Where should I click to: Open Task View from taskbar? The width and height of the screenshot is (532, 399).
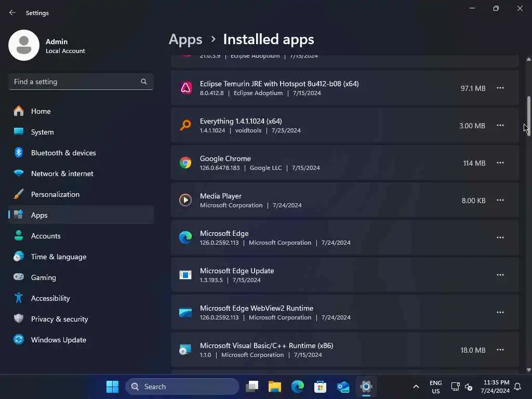pos(252,387)
